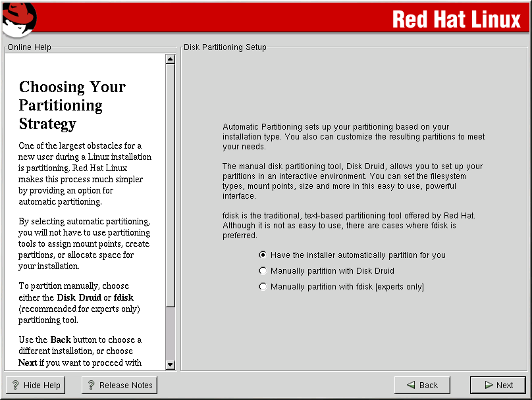Click the Online Help scrollbar thumb

(x=170, y=184)
